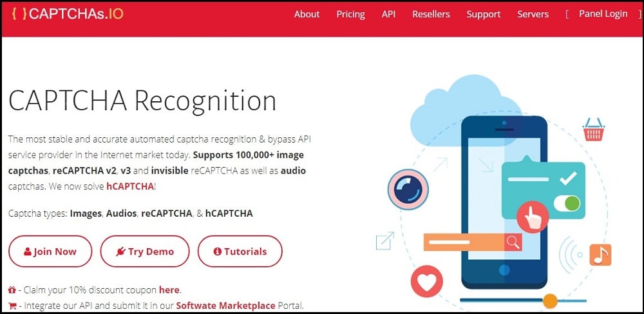The image size is (644, 314).
Task: Open the Softwate Marketplace link
Action: [225, 306]
